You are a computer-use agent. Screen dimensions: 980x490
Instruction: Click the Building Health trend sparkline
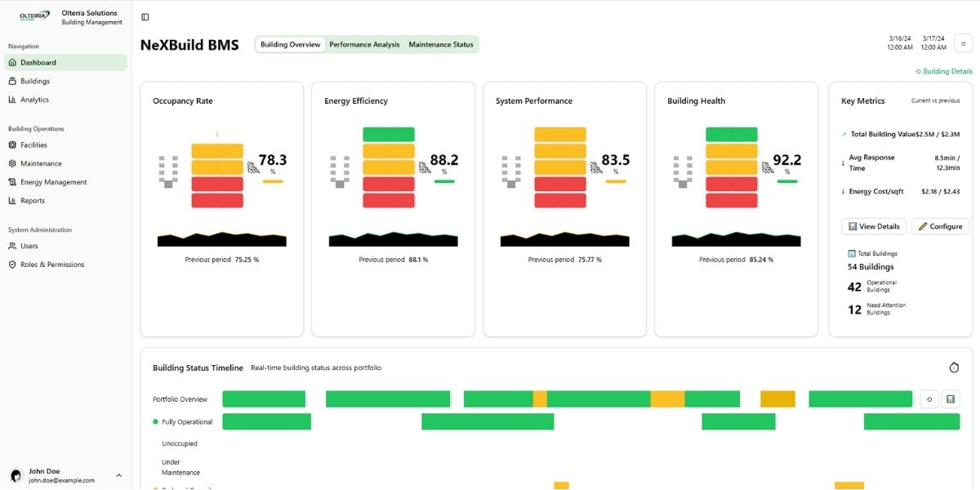737,239
